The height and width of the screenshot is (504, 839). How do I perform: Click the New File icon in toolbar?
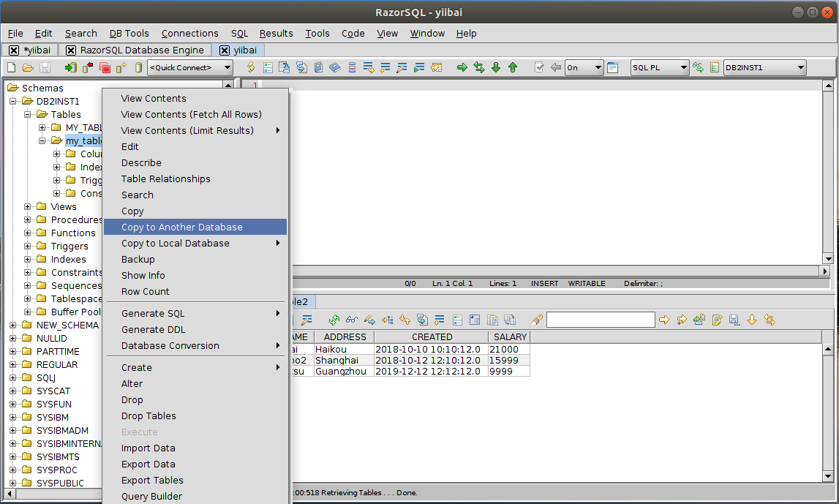point(12,68)
